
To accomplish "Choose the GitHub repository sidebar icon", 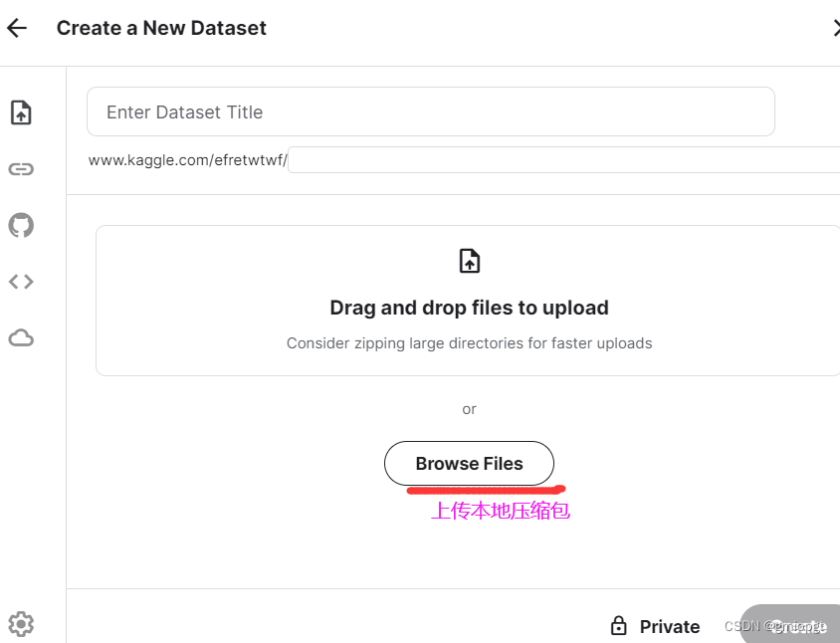I will click(x=21, y=225).
